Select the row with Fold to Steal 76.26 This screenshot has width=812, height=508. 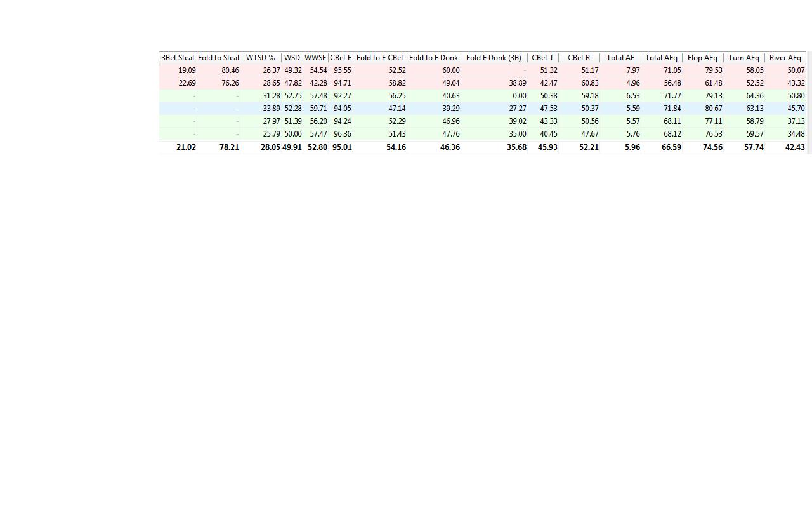click(482, 83)
